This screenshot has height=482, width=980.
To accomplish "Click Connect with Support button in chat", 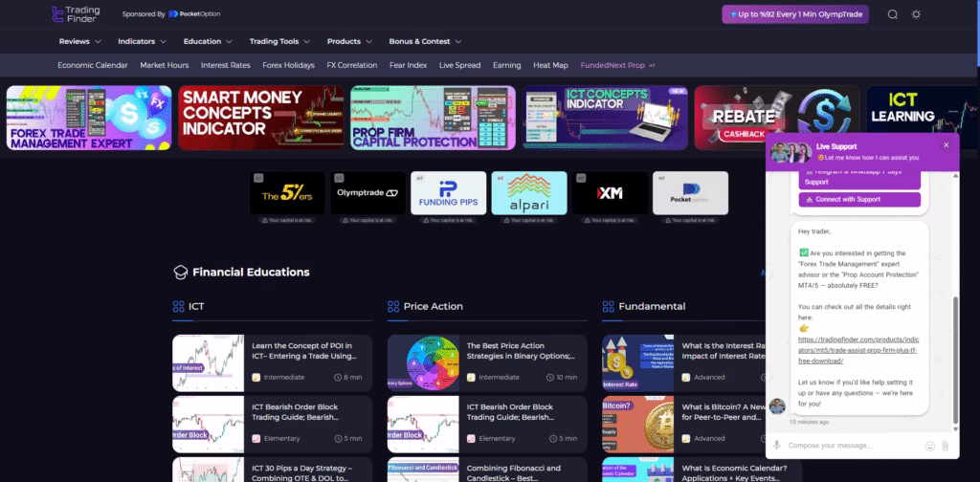I will click(x=859, y=200).
